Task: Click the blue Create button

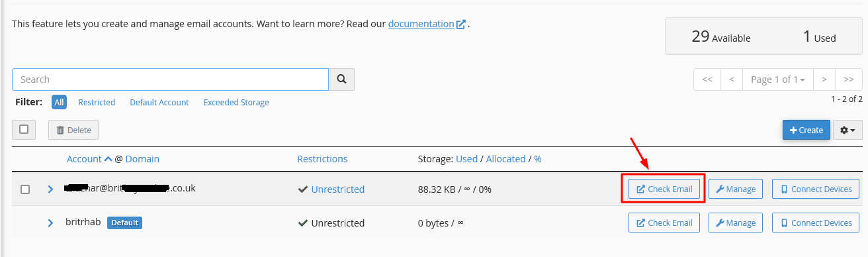Action: click(x=806, y=130)
